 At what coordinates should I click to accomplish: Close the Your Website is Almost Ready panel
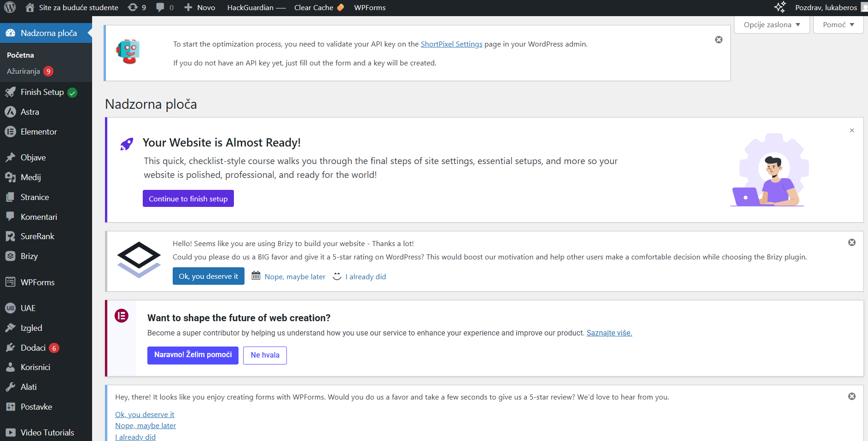point(851,130)
